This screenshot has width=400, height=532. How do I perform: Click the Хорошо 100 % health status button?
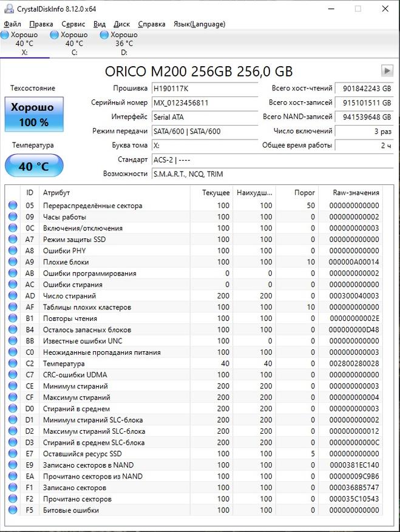pos(34,115)
